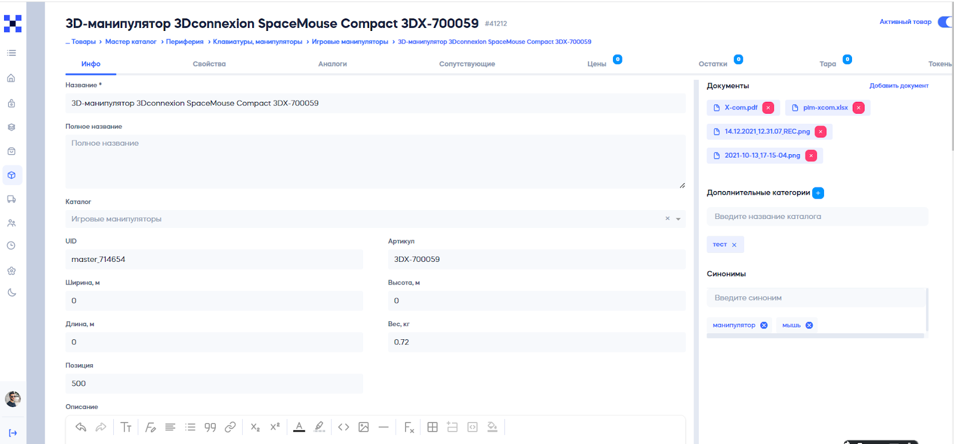This screenshot has height=444, width=954.
Task: Click the redo arrow in description editor
Action: click(x=100, y=427)
